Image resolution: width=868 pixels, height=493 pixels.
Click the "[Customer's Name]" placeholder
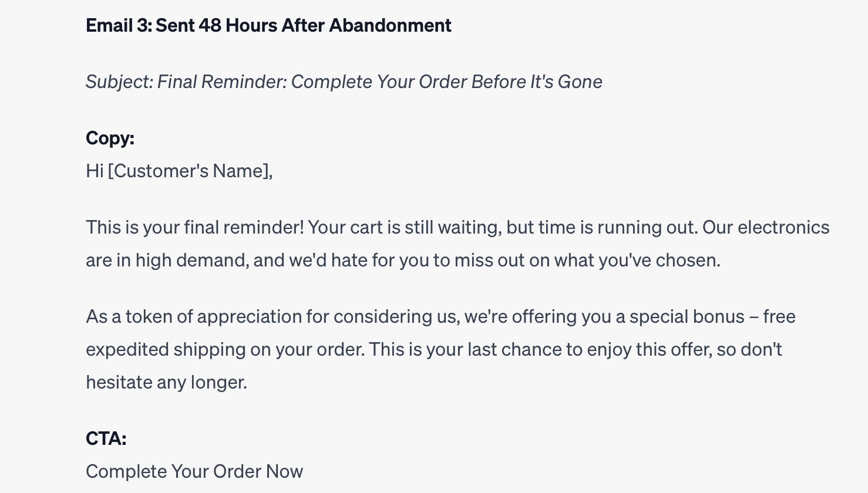[190, 171]
